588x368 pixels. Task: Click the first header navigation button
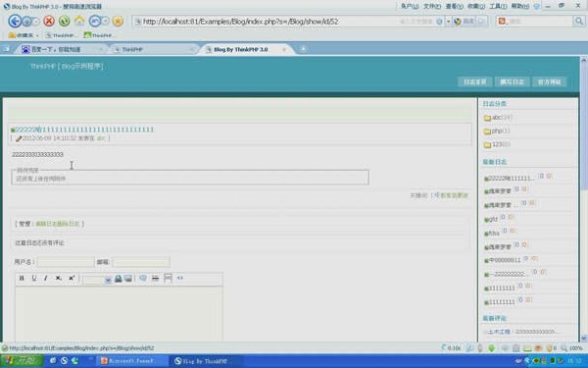tap(474, 81)
